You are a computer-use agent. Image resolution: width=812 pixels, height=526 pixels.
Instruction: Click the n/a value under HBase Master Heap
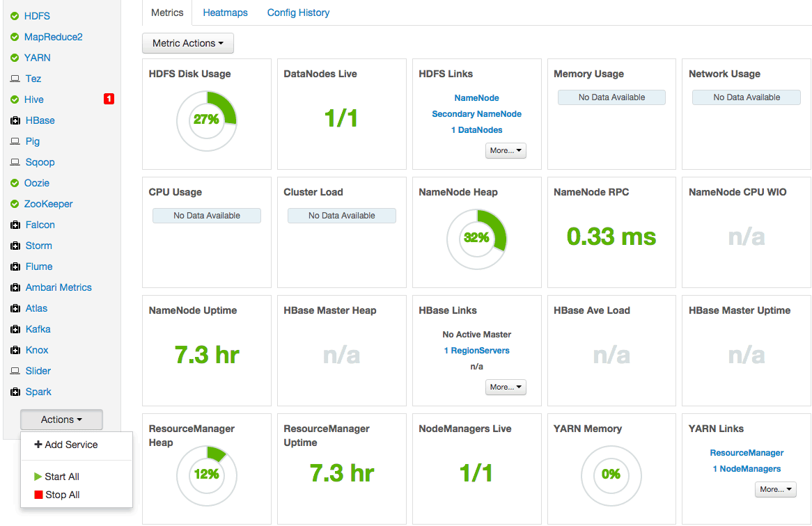(x=341, y=356)
